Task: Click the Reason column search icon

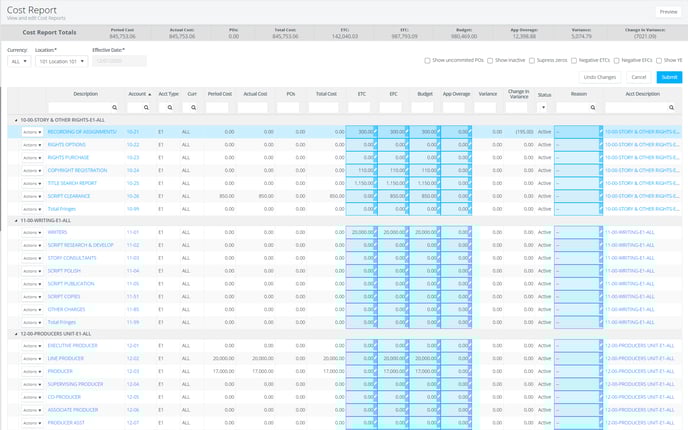Action: pyautogui.click(x=593, y=108)
